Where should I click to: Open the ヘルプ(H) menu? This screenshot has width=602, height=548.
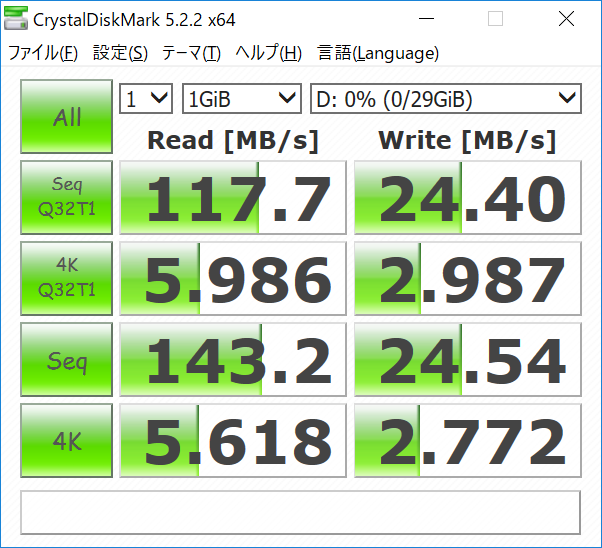[268, 53]
